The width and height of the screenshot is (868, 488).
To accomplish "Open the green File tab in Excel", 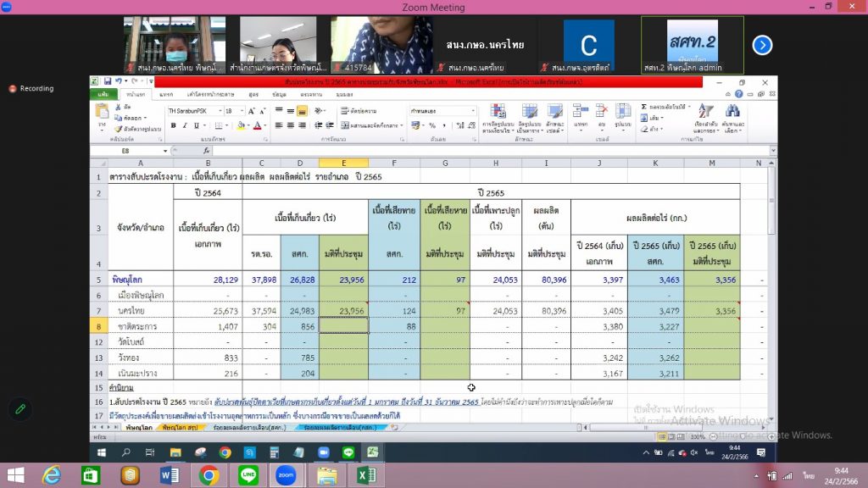I will pos(103,94).
